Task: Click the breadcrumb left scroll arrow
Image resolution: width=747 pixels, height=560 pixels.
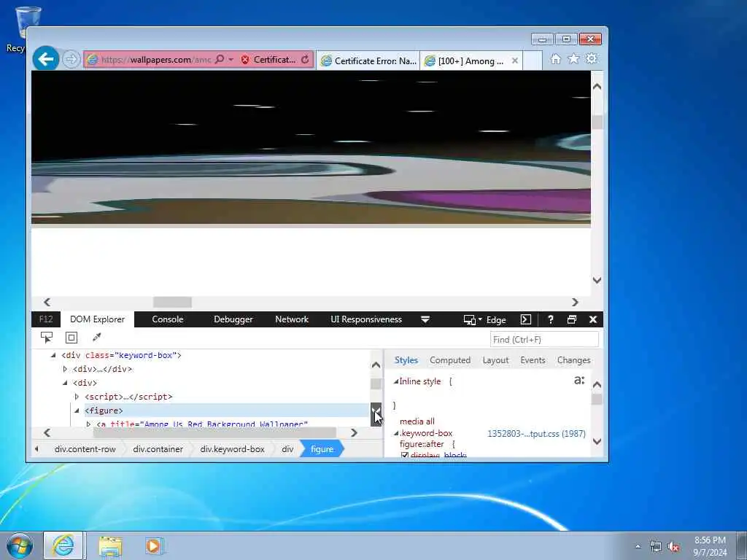Action: click(36, 449)
